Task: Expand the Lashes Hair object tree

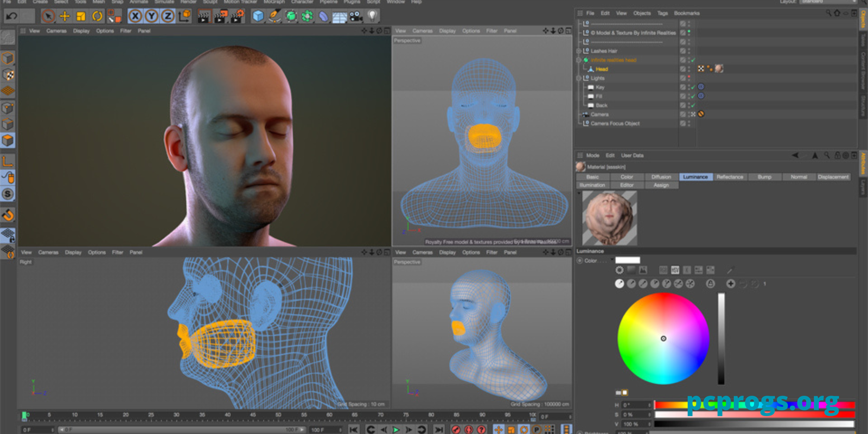Action: (x=578, y=51)
